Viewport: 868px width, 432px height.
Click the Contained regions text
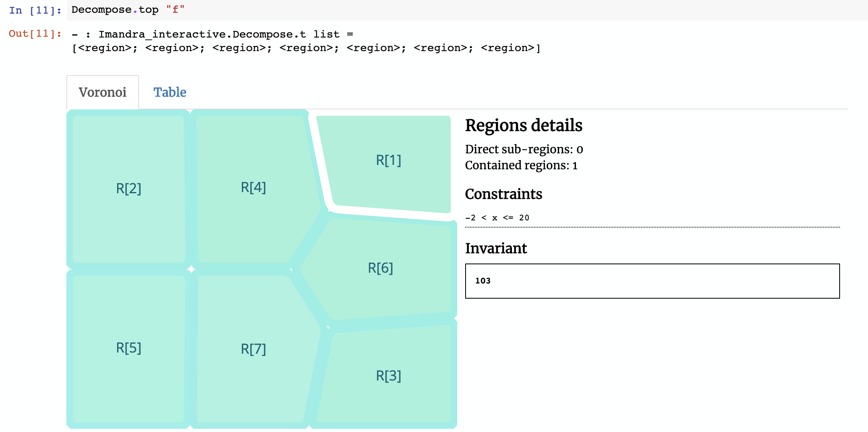[x=521, y=165]
